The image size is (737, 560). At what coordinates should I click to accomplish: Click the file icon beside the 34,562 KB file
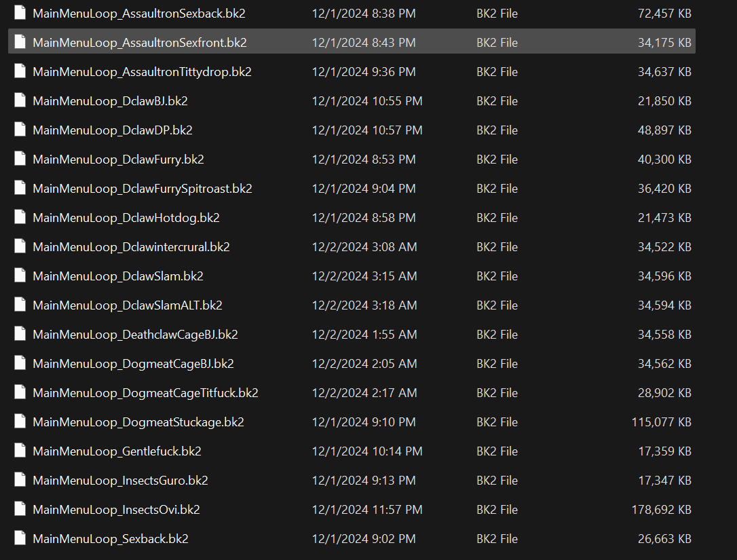20,362
